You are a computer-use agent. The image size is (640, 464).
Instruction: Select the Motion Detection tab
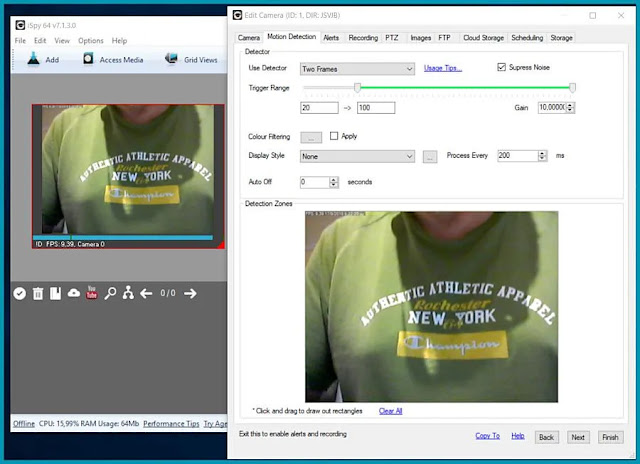291,37
